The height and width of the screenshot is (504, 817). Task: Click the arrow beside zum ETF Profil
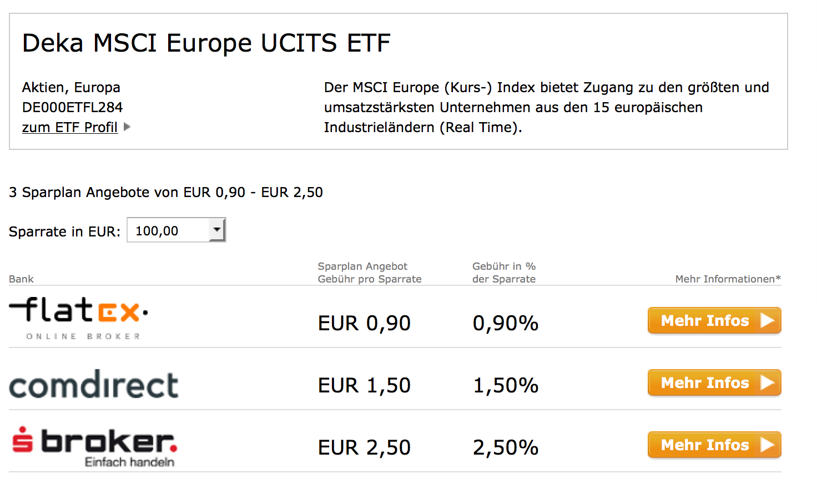(127, 127)
